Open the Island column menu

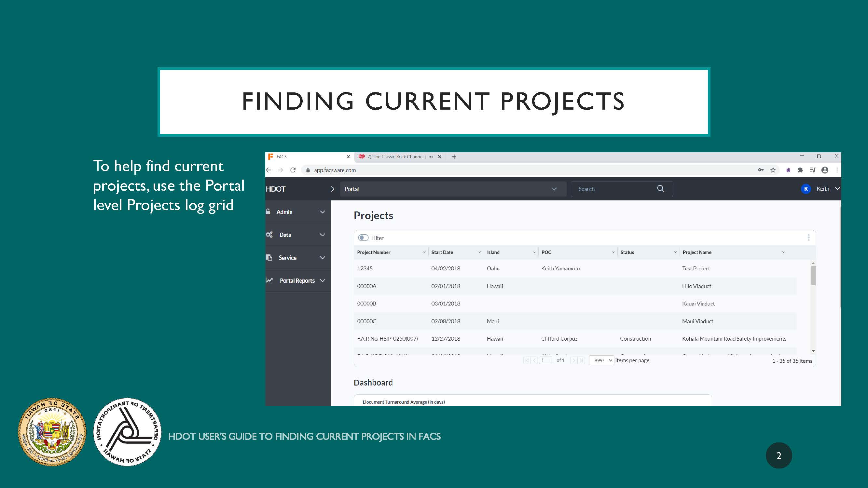coord(534,252)
